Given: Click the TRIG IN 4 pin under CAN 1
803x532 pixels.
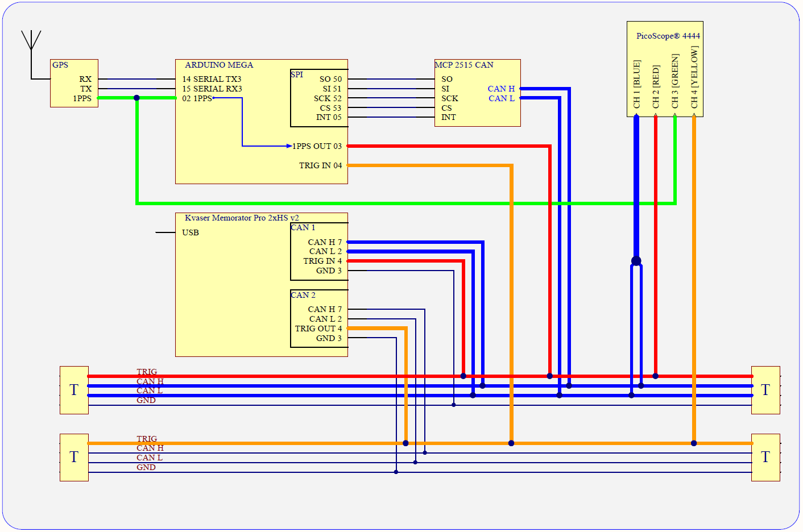Looking at the screenshot, I should [x=322, y=261].
